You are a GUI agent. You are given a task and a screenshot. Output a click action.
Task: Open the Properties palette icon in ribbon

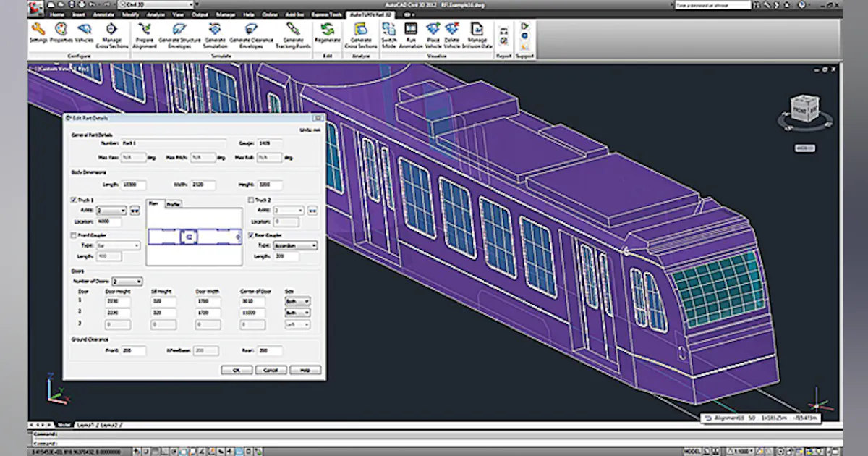pyautogui.click(x=61, y=34)
